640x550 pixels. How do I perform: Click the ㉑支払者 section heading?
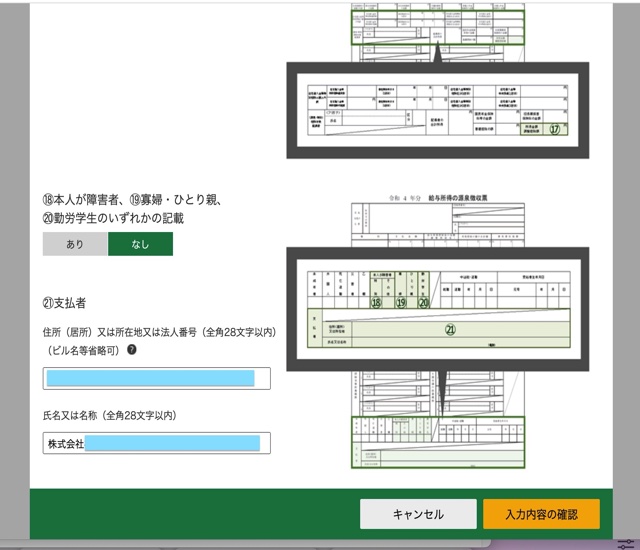(x=69, y=302)
